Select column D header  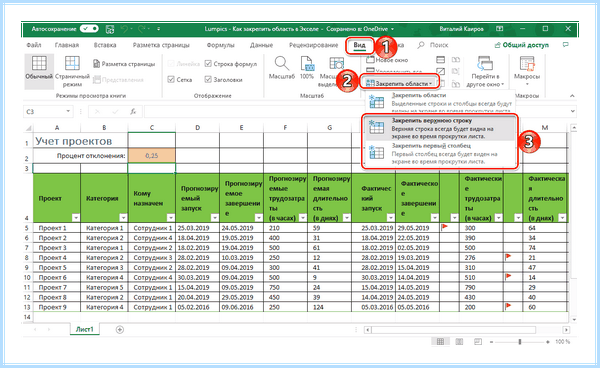pyautogui.click(x=197, y=128)
